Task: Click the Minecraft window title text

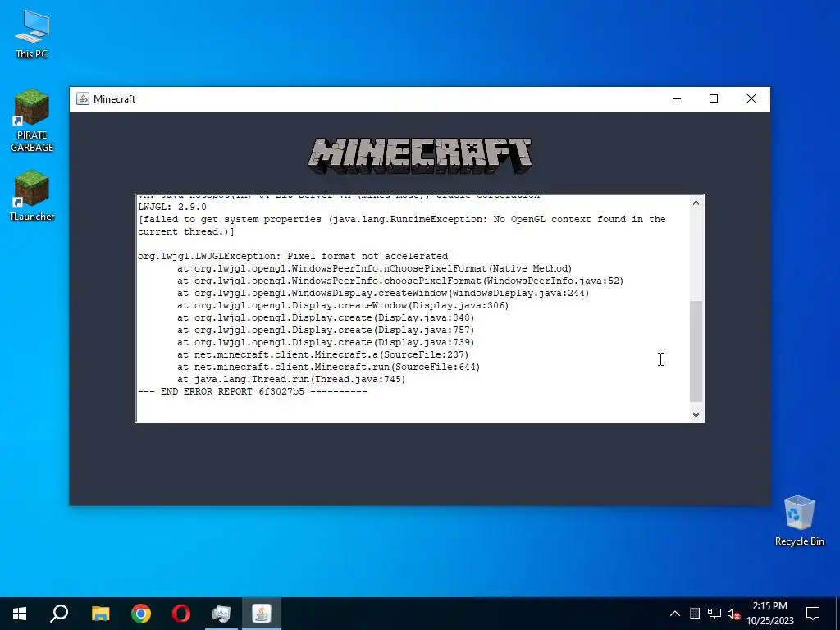Action: pyautogui.click(x=114, y=99)
